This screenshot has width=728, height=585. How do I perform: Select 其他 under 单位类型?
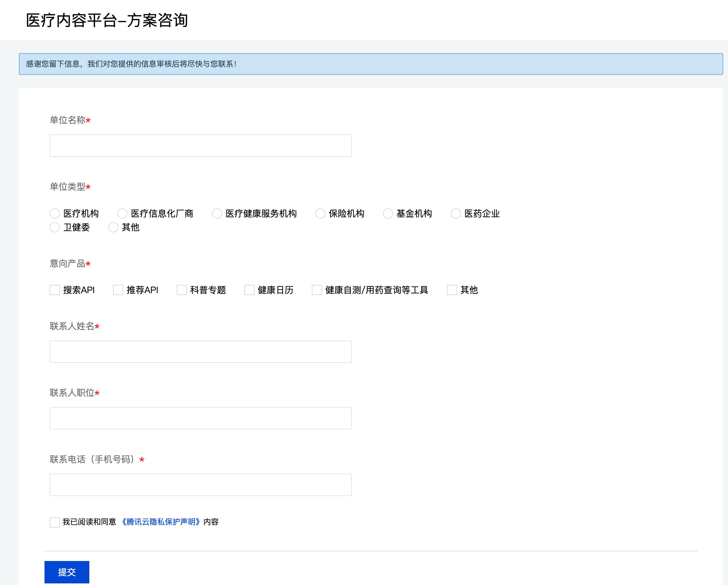(x=113, y=227)
